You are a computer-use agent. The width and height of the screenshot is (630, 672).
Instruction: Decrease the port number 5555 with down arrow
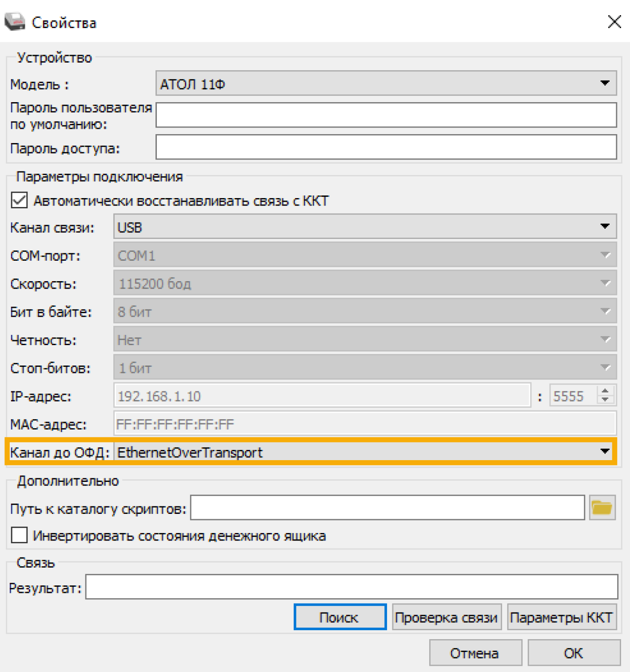coord(605,400)
